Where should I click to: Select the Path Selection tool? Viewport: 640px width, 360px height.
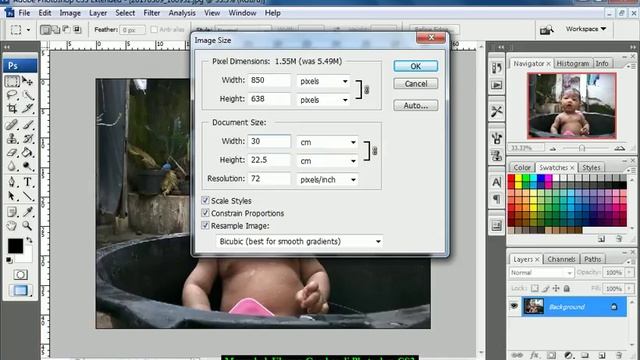pyautogui.click(x=12, y=196)
